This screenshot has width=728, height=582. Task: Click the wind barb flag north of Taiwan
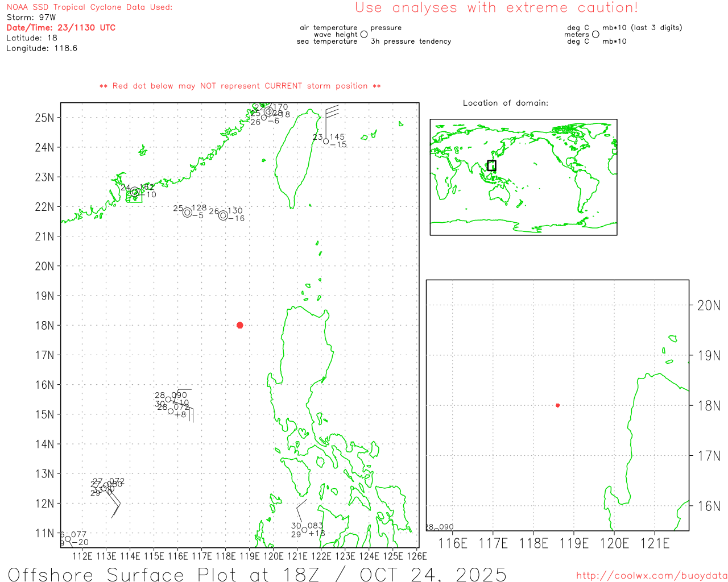click(332, 111)
